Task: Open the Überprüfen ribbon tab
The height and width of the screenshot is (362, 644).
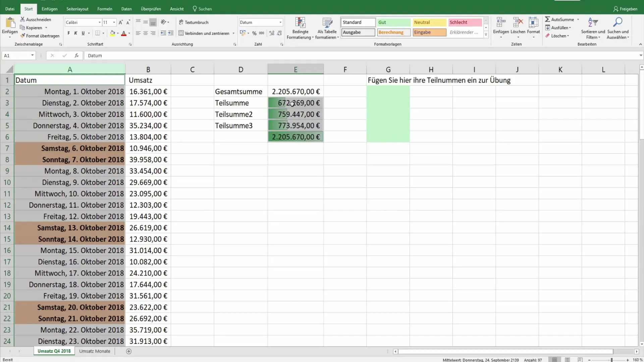Action: pos(151,9)
